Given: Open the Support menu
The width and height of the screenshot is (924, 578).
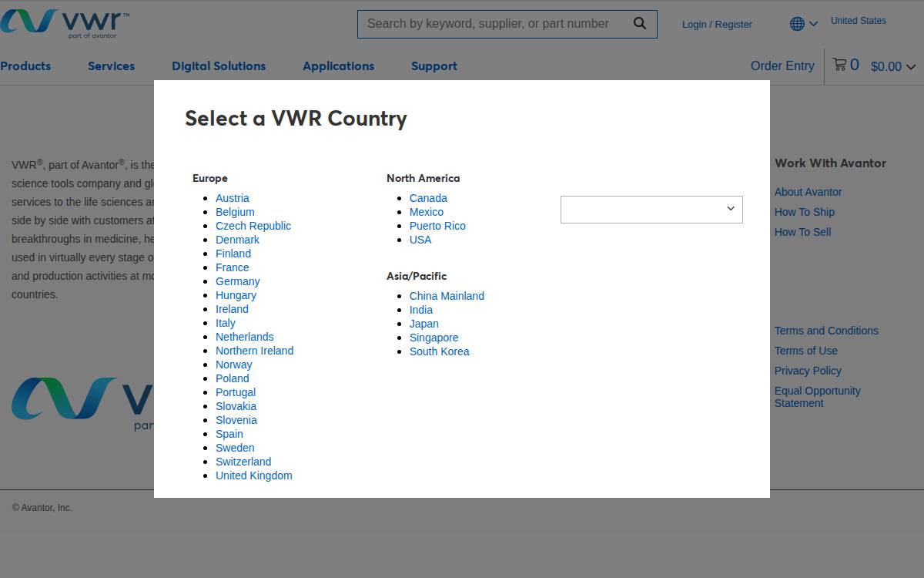Looking at the screenshot, I should point(434,66).
